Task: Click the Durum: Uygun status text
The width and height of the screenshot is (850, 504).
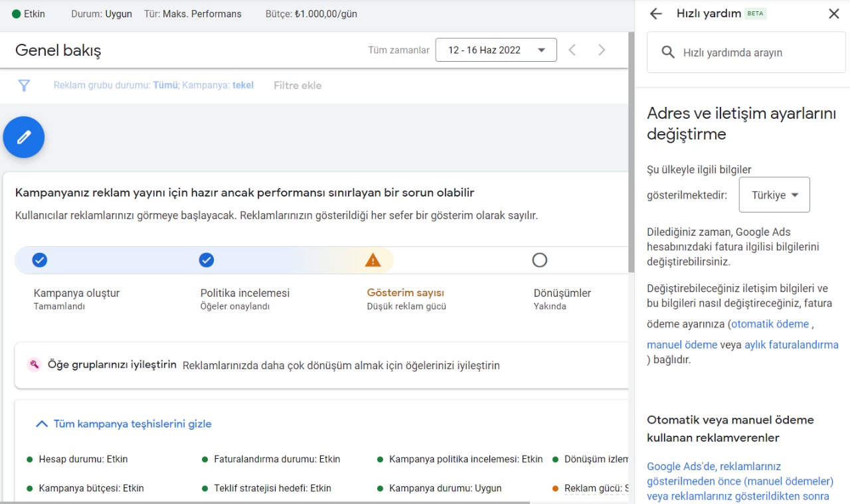Action: (102, 13)
